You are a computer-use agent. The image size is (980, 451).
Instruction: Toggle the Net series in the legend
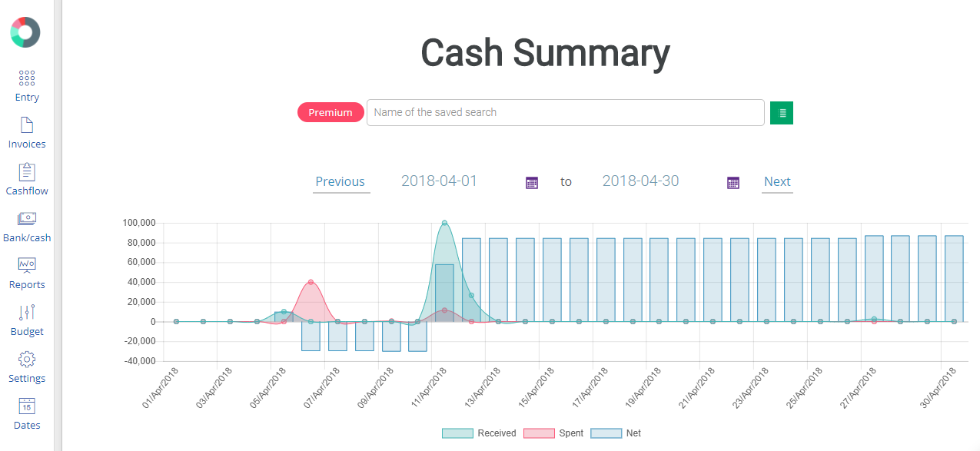[624, 433]
